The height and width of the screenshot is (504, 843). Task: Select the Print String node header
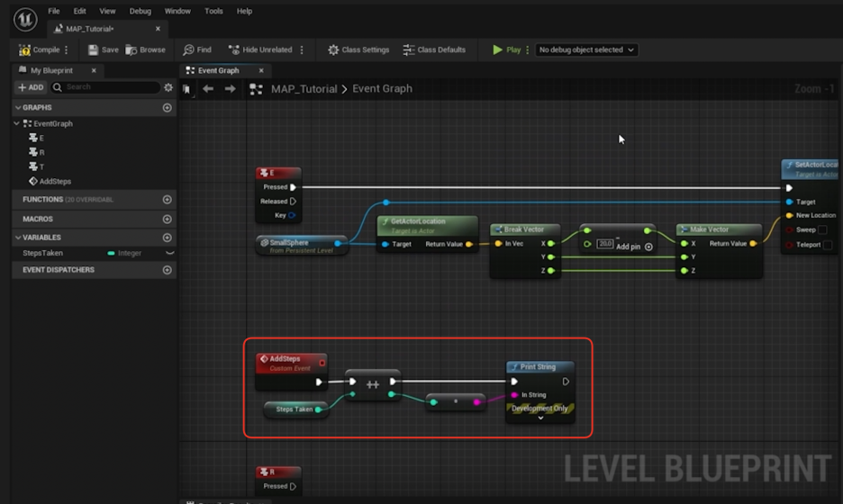click(539, 367)
